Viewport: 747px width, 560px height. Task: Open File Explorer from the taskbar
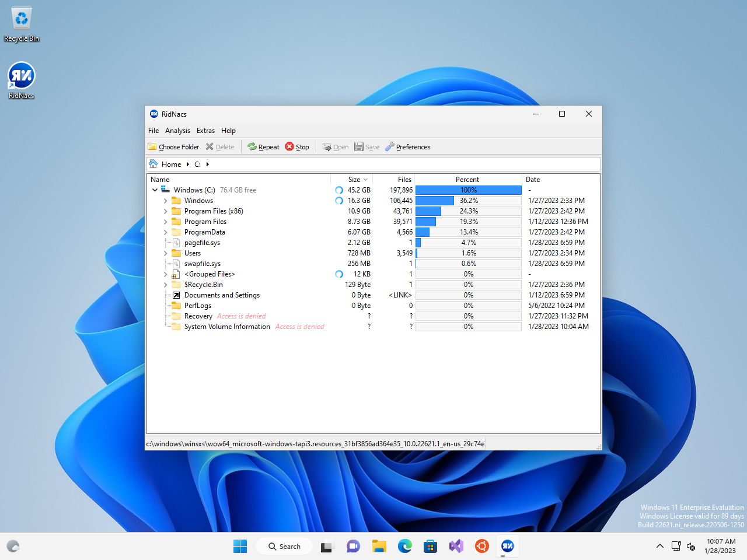(379, 546)
